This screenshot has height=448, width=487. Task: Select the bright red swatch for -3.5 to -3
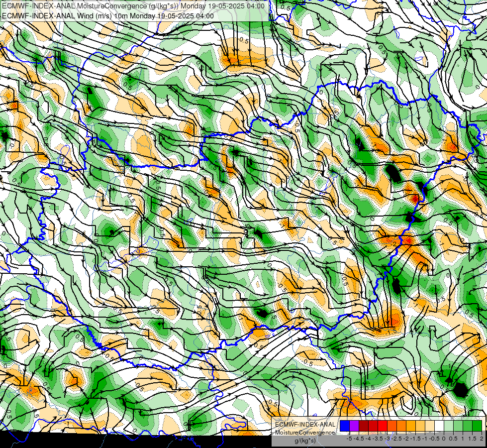pos(383,426)
